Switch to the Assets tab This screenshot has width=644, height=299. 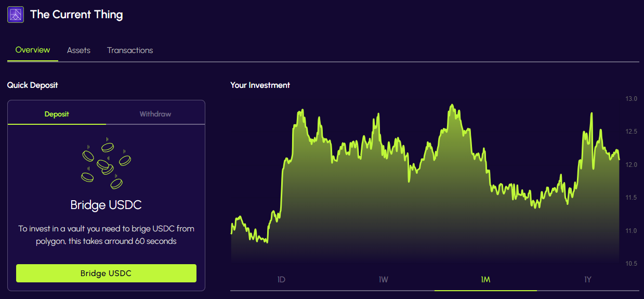(x=78, y=50)
